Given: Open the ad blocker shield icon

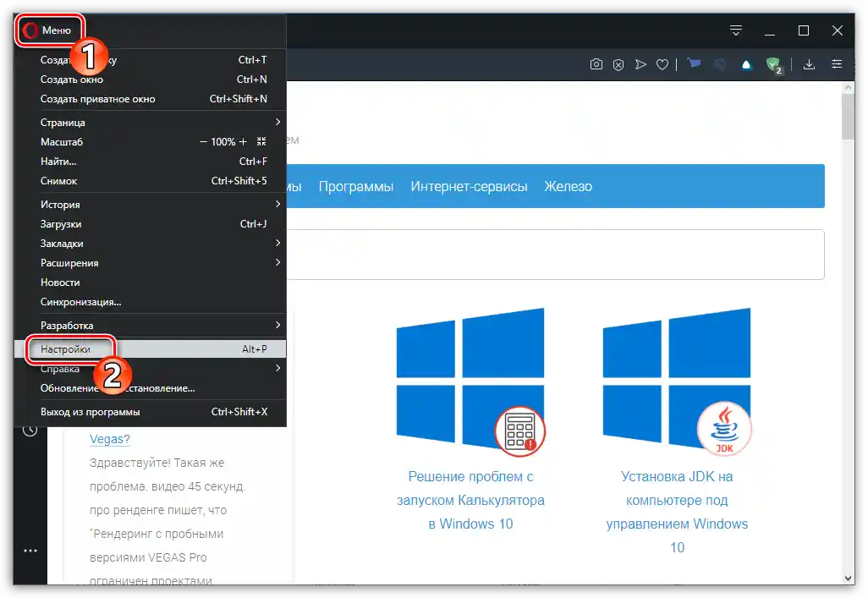Looking at the screenshot, I should (618, 65).
